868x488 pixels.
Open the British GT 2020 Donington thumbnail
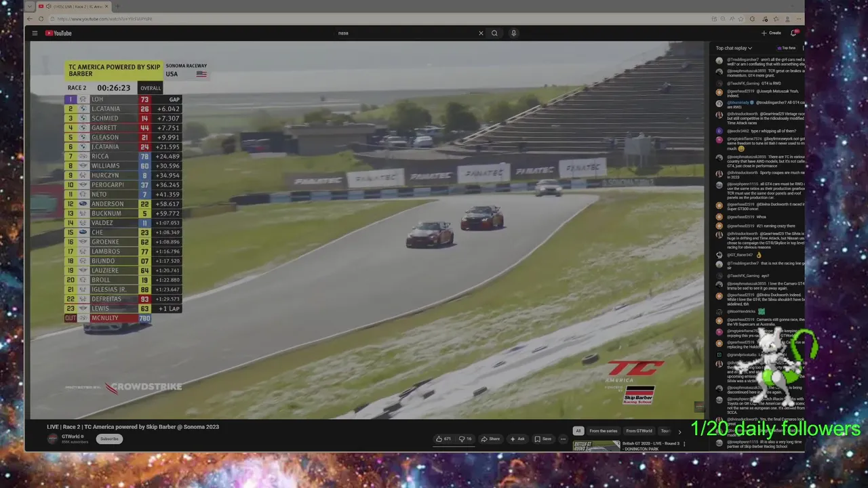(596, 445)
